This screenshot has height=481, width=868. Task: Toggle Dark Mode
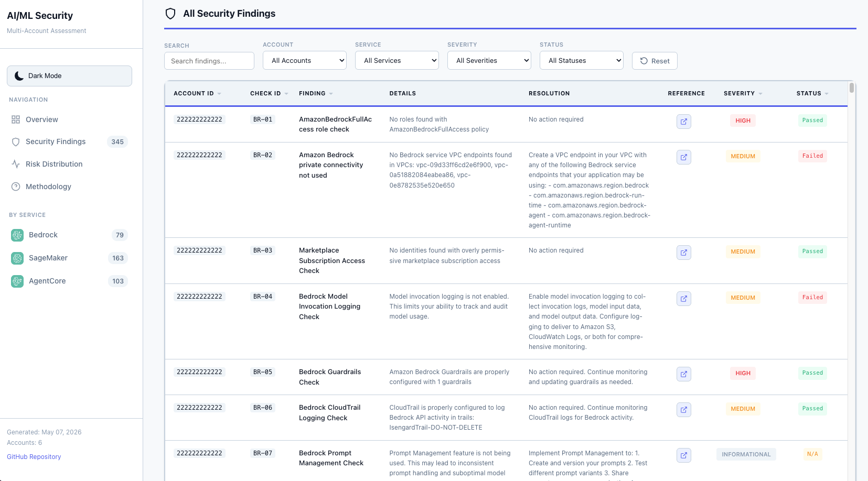click(x=69, y=76)
